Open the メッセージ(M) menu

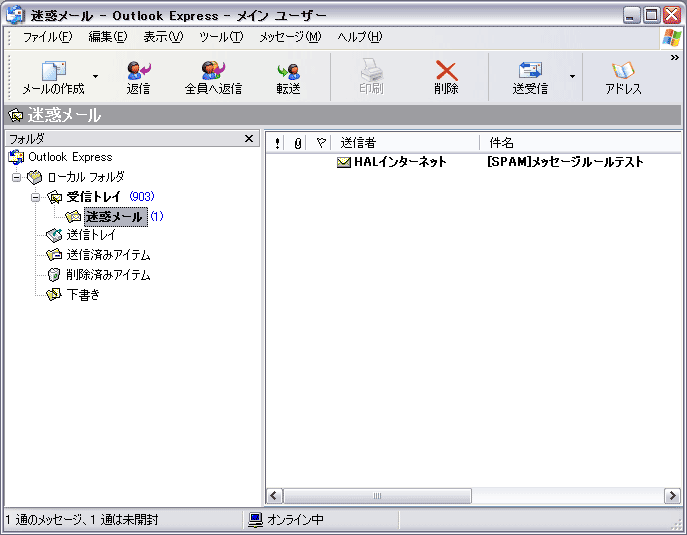click(x=290, y=37)
